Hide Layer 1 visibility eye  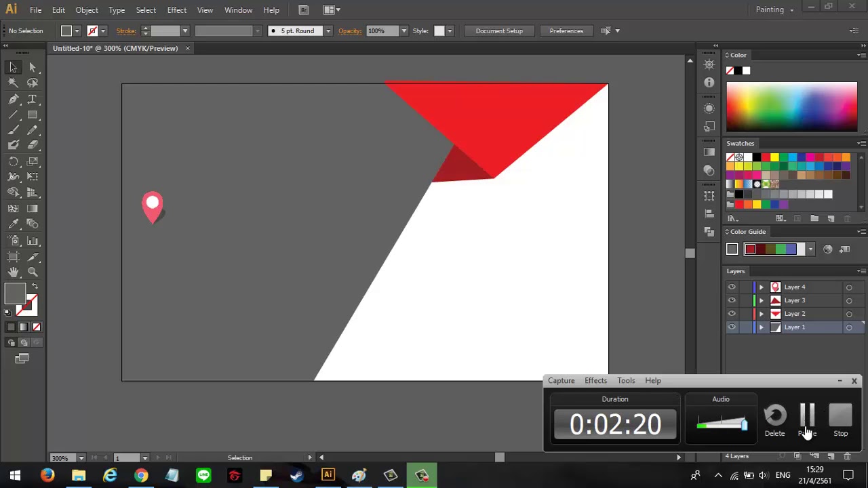click(x=732, y=327)
